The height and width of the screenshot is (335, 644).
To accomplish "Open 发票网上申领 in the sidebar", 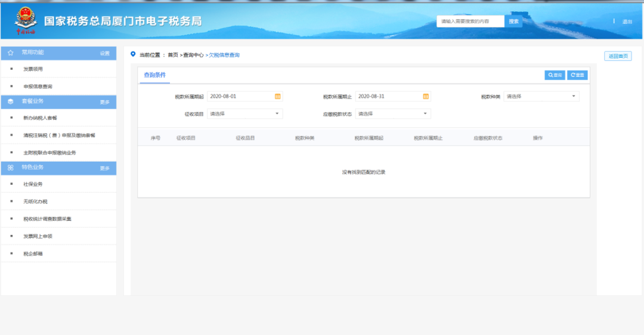I will pos(38,237).
